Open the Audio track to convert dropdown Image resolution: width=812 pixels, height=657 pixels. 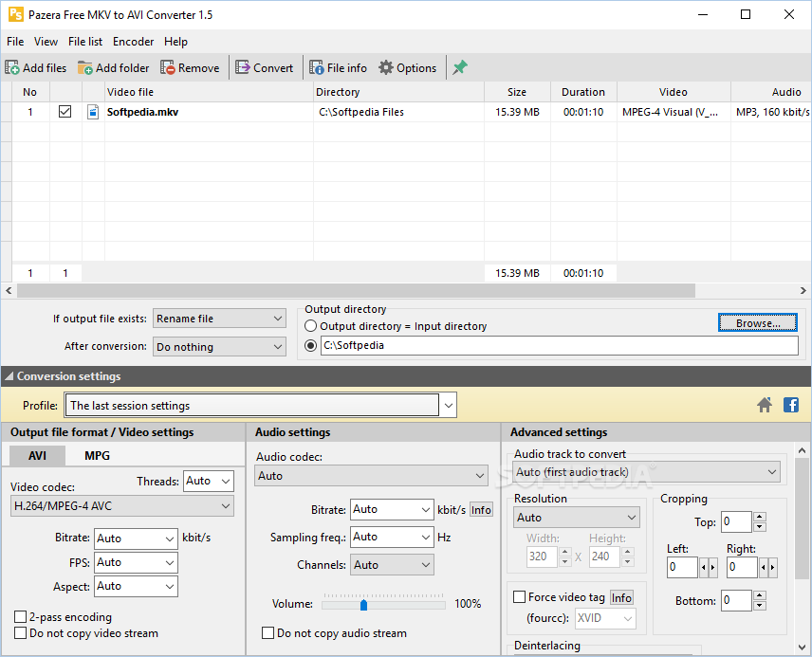coord(647,471)
